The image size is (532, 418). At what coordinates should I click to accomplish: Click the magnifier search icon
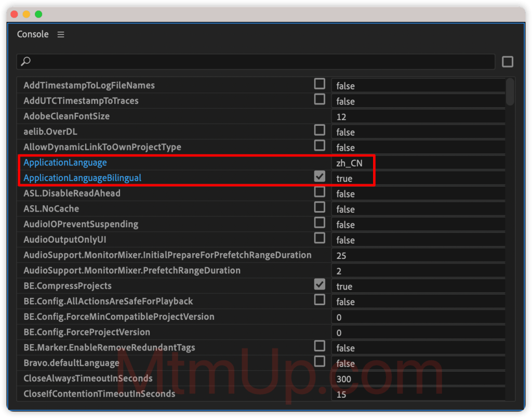(x=25, y=61)
